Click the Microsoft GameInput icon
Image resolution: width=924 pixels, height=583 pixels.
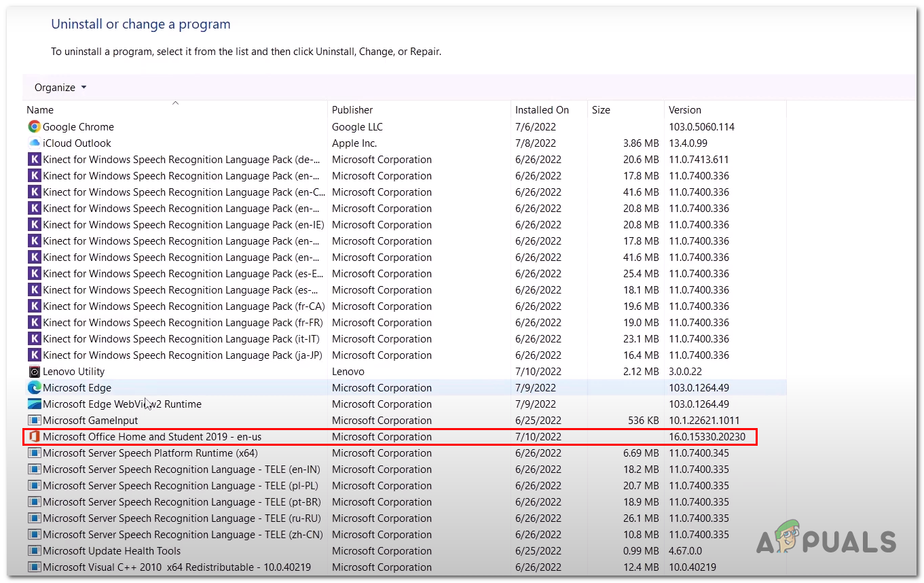(34, 421)
